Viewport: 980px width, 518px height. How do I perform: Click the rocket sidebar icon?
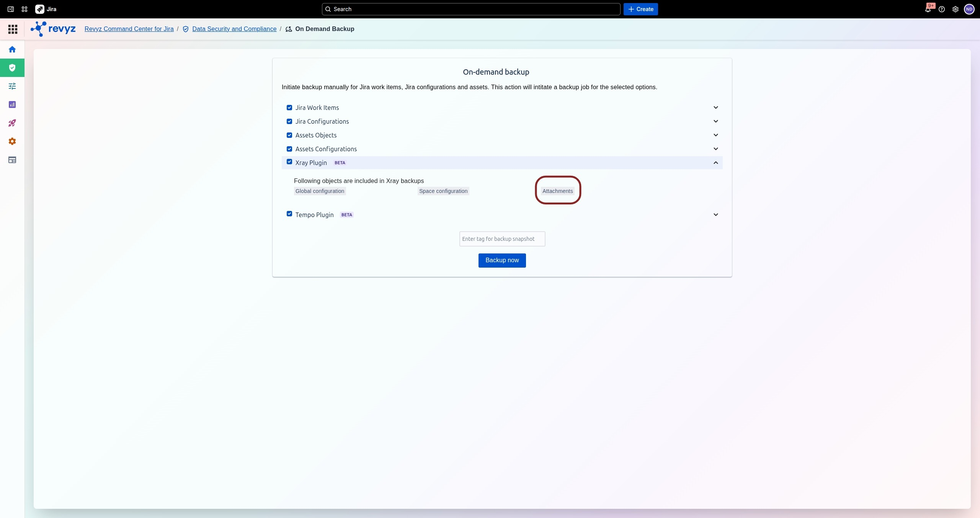coord(12,123)
